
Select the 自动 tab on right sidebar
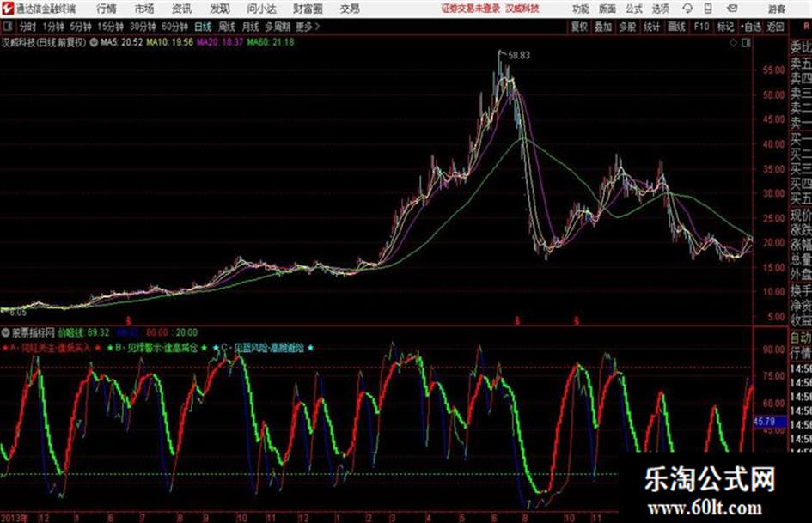pyautogui.click(x=801, y=338)
